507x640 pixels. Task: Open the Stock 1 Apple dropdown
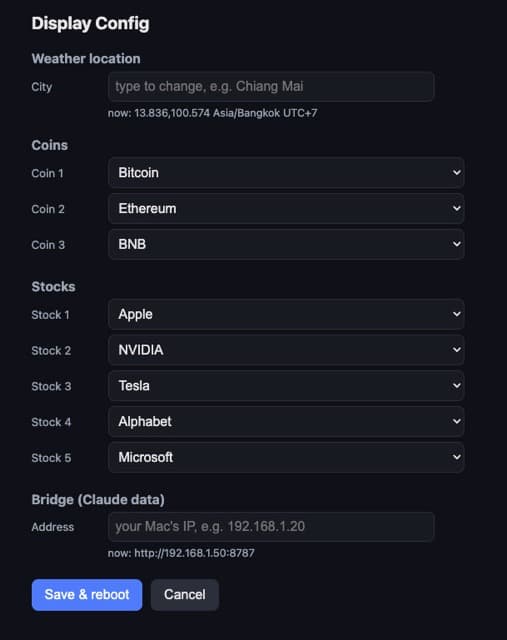(x=286, y=314)
